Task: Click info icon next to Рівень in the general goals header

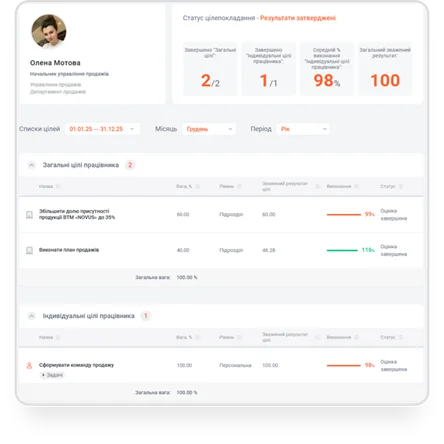Action: (239, 186)
